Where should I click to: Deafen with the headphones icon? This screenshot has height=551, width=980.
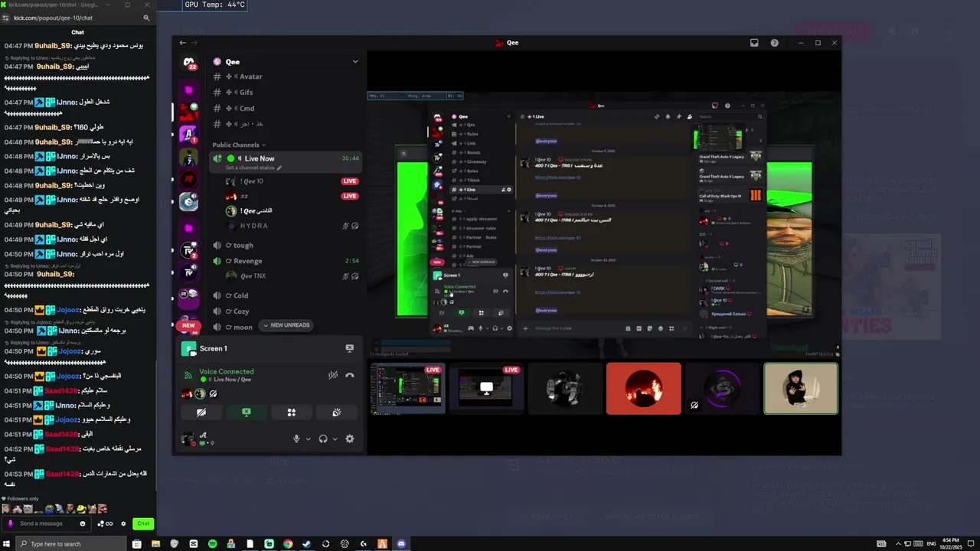[323, 439]
